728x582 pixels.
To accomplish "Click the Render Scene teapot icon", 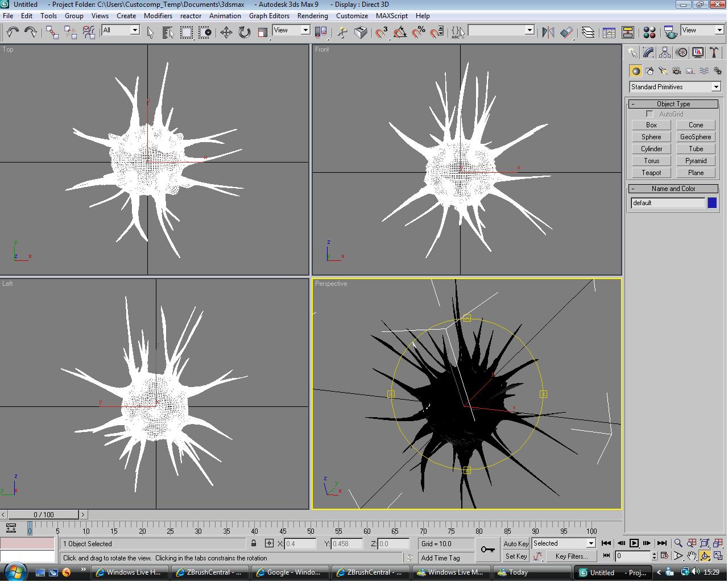I will pyautogui.click(x=671, y=32).
